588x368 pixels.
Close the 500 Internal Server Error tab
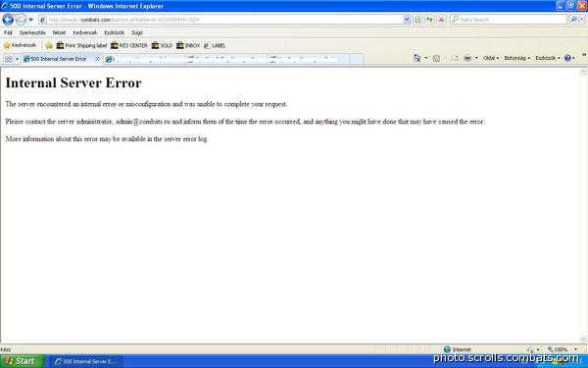point(97,59)
